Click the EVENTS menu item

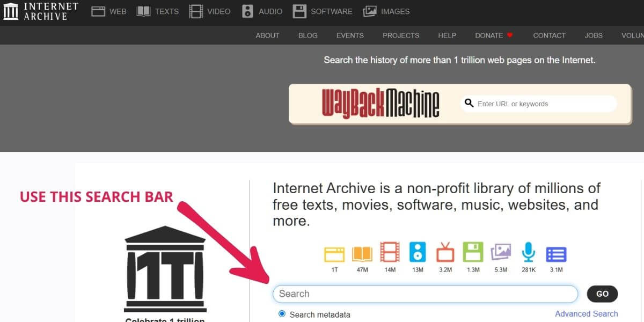[x=350, y=35]
